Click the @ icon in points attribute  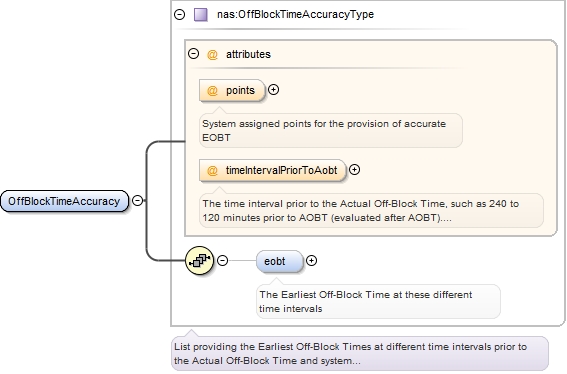coord(212,90)
